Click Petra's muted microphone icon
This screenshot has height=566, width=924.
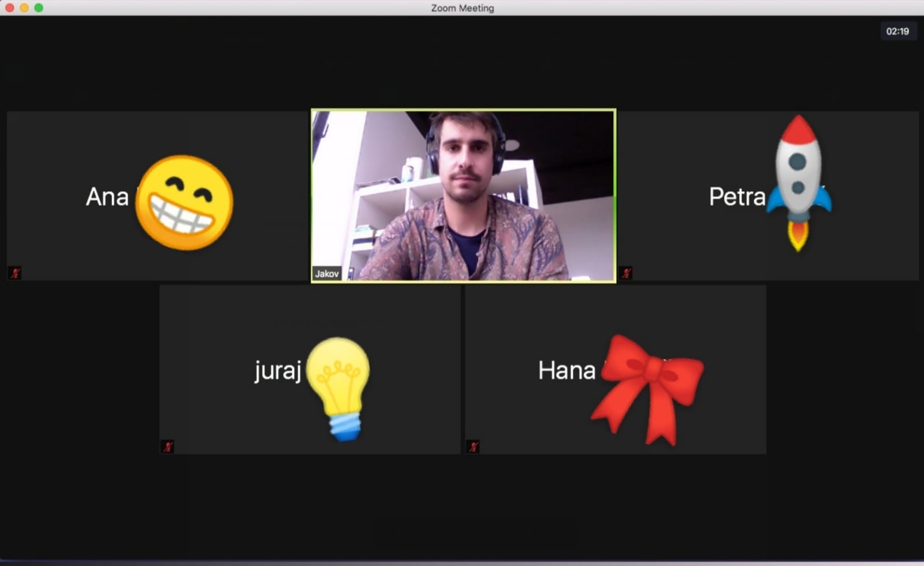(x=627, y=273)
